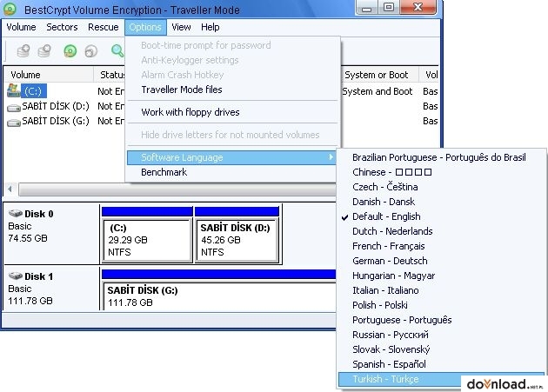Expand the Software Language submenu
The width and height of the screenshot is (548, 392).
click(x=232, y=157)
